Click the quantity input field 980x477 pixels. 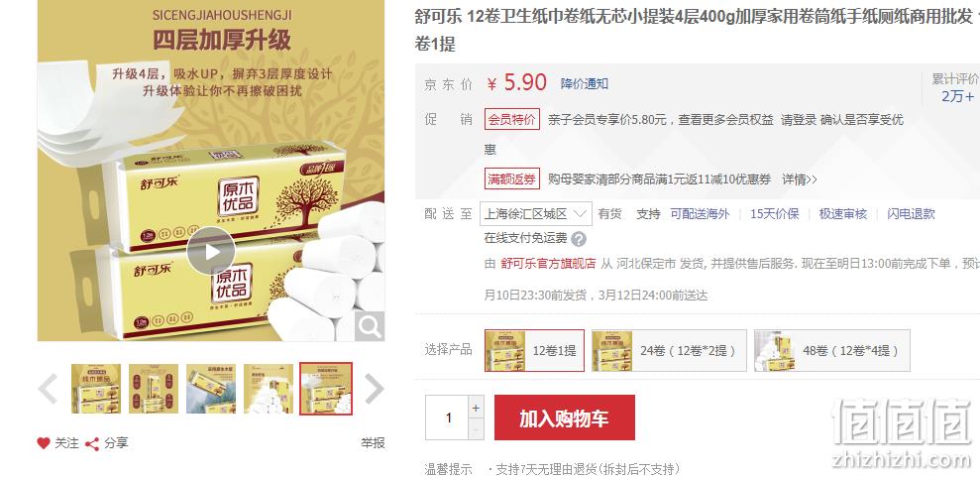point(446,417)
